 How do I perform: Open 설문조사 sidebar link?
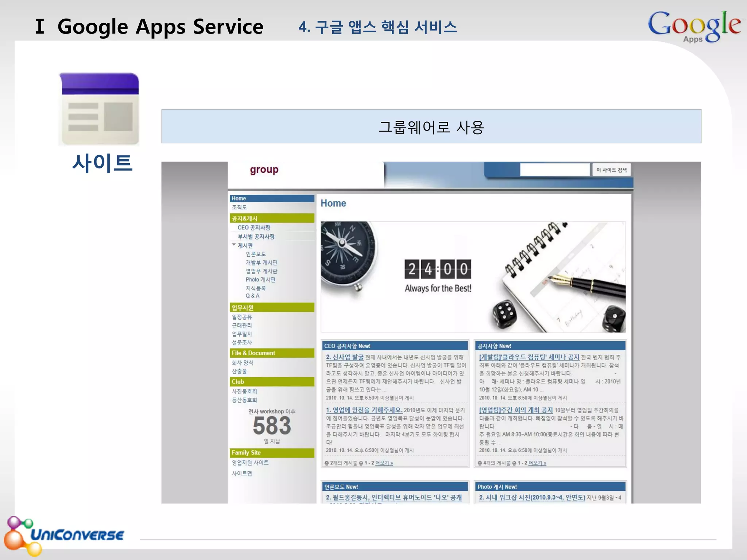click(242, 342)
